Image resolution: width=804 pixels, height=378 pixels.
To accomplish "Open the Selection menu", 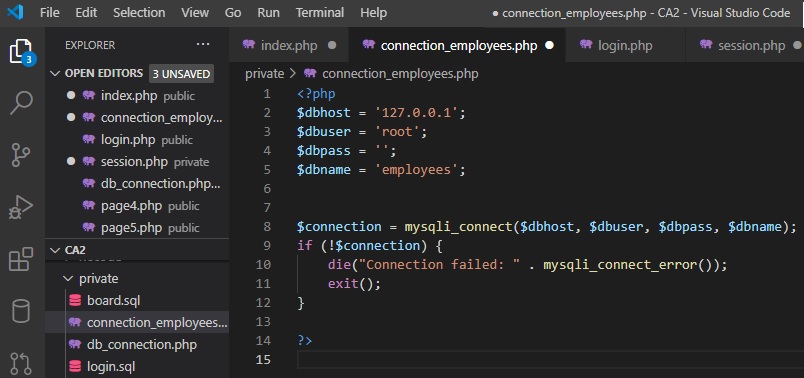I will point(139,12).
